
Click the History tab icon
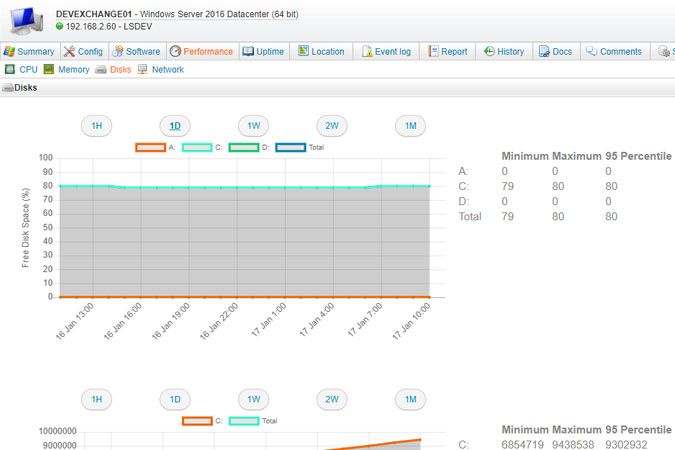(489, 51)
